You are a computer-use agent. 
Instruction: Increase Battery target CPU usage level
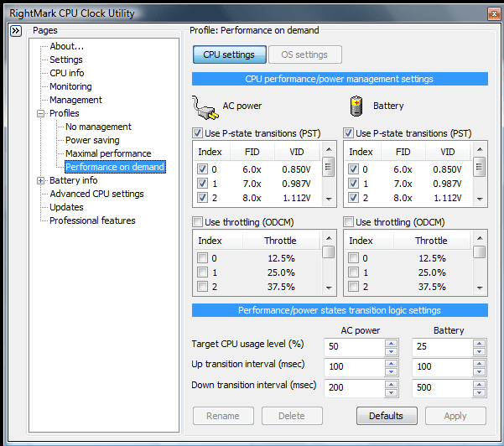pyautogui.click(x=479, y=344)
